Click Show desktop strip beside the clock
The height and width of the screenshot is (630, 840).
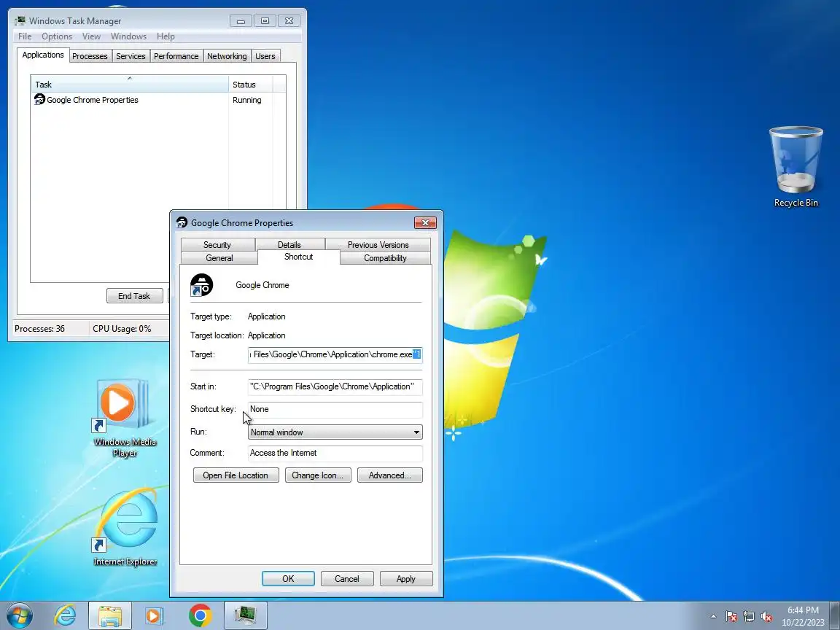click(x=835, y=616)
